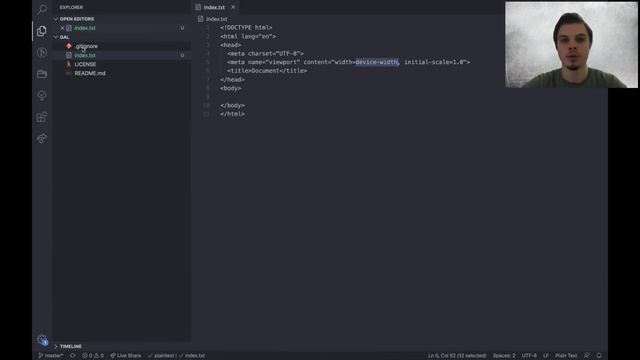The width and height of the screenshot is (640, 360).
Task: Open the folder-shaped activity bar icon
Action: point(42,74)
